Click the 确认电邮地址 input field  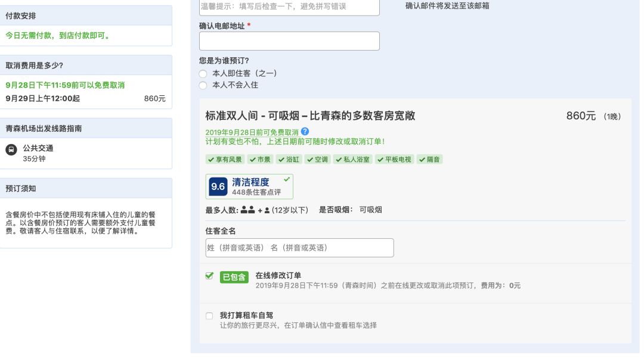pyautogui.click(x=289, y=41)
